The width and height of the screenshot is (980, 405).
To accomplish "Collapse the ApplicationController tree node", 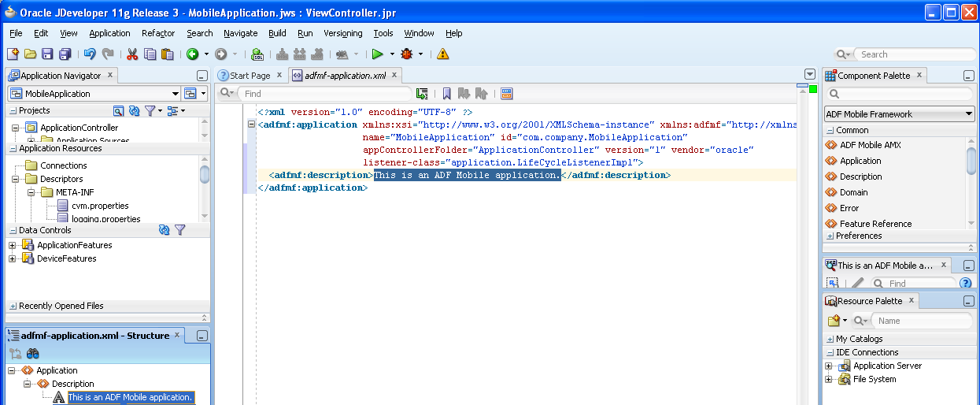I will (x=16, y=128).
